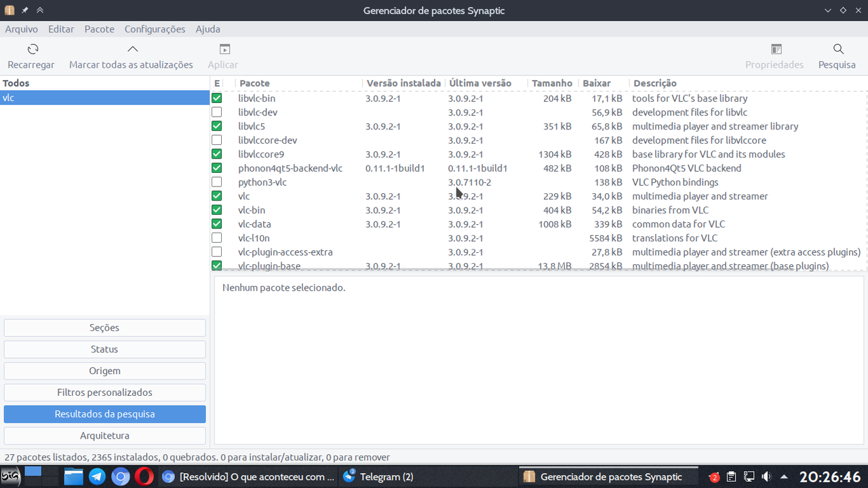868x488 pixels.
Task: Click the red notification badge in tray
Action: (715, 477)
